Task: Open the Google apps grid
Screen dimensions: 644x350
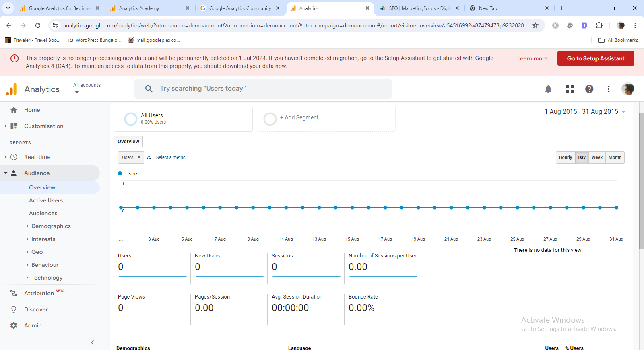Action: 570,89
